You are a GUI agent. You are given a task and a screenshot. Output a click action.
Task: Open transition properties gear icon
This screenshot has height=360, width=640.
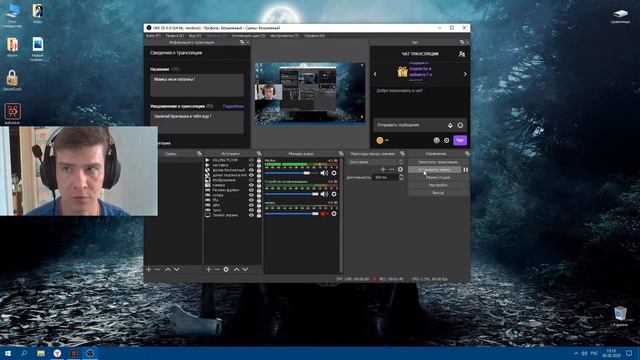tap(400, 169)
